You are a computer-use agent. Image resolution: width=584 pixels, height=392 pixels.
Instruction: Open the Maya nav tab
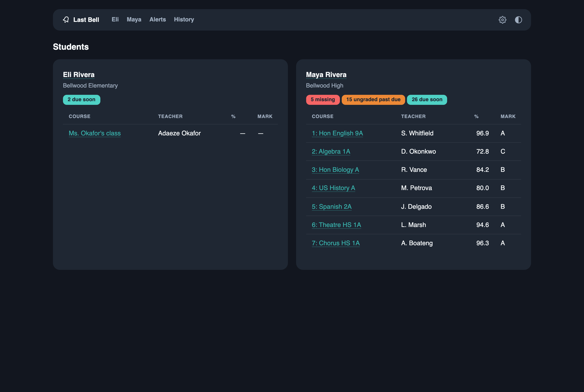(x=134, y=20)
